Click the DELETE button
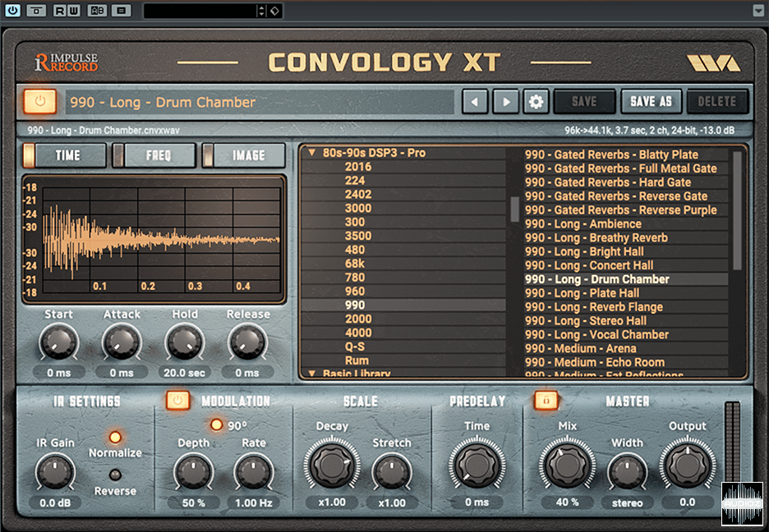This screenshot has height=532, width=769. tap(717, 102)
